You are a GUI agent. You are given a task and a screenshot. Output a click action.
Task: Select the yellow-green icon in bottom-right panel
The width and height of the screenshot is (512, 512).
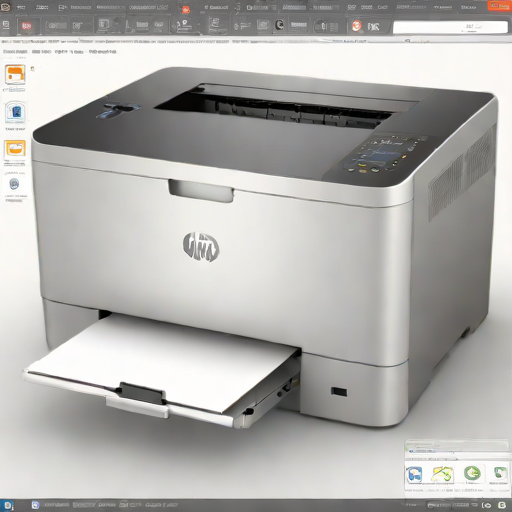click(442, 474)
